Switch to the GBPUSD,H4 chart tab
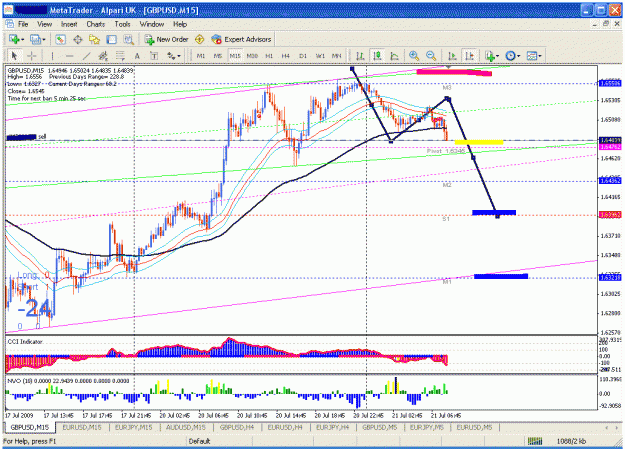The height and width of the screenshot is (449, 625). [237, 427]
